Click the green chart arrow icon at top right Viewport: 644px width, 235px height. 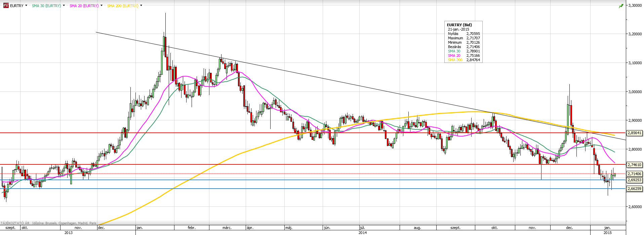tap(621, 6)
